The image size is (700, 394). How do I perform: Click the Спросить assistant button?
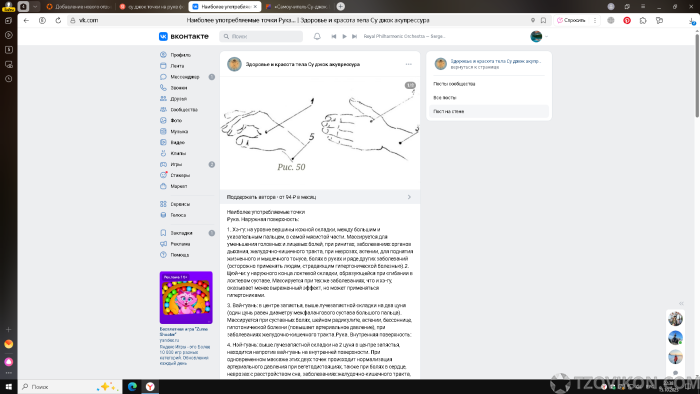(571, 21)
